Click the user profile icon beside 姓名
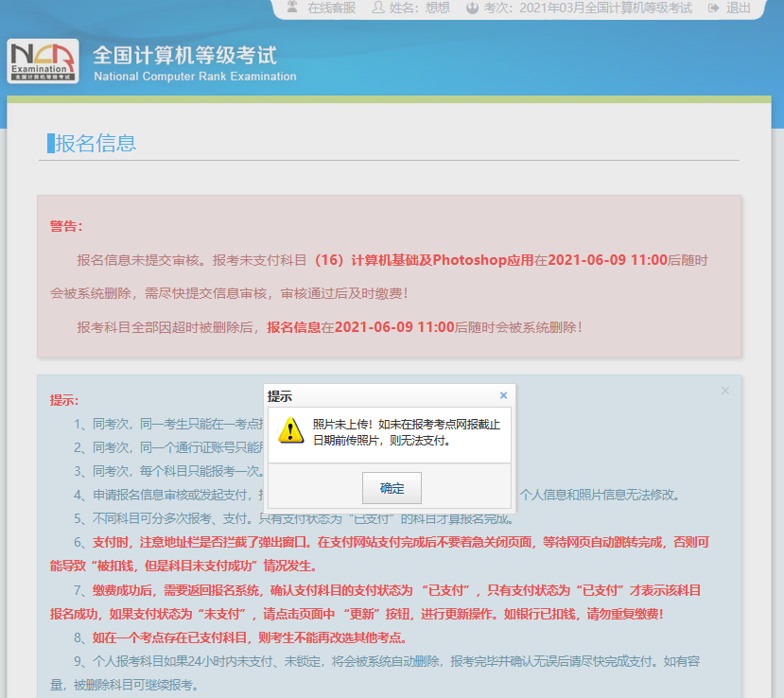 (x=378, y=8)
